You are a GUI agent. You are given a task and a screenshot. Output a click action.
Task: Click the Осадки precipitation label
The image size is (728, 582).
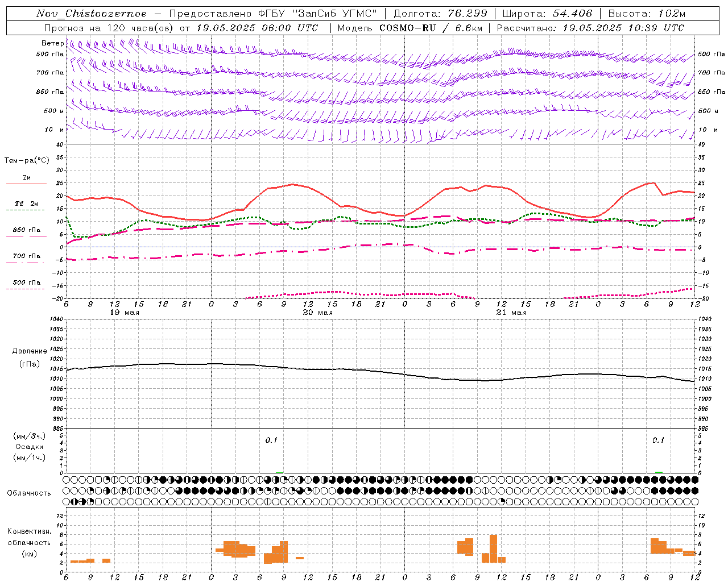29,447
